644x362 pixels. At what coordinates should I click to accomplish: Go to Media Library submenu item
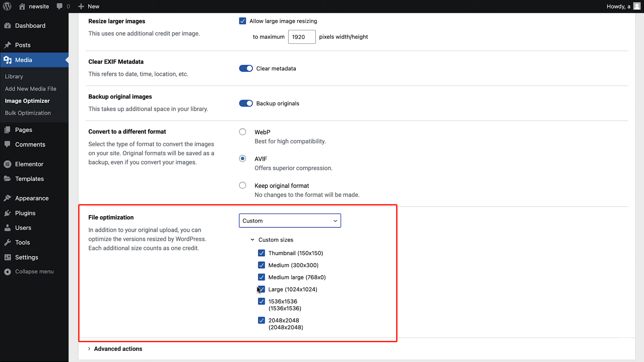pyautogui.click(x=14, y=76)
